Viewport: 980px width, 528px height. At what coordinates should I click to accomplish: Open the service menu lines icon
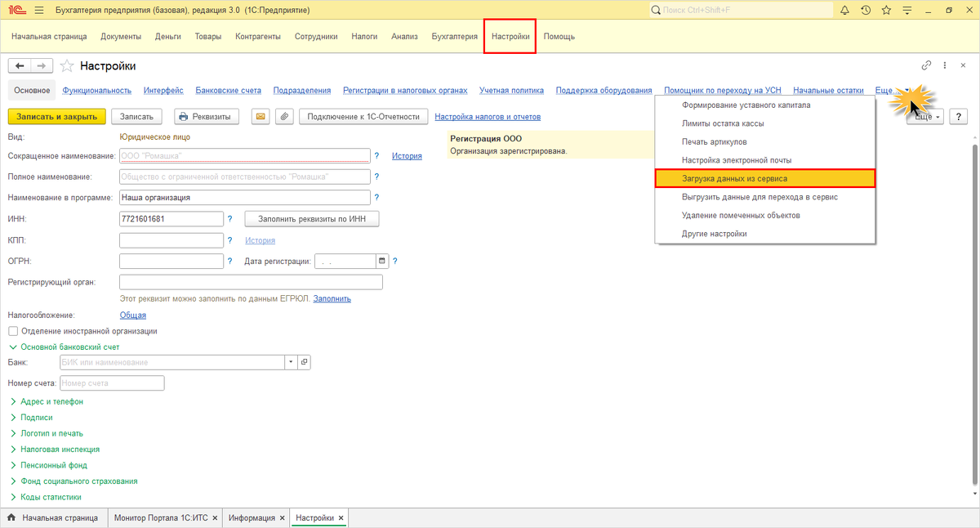pyautogui.click(x=906, y=11)
